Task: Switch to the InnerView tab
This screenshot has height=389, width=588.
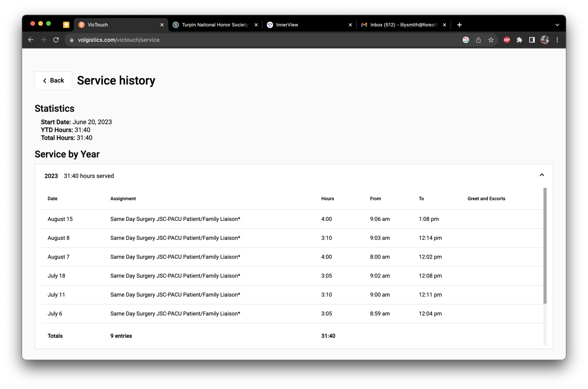Action: click(x=308, y=25)
